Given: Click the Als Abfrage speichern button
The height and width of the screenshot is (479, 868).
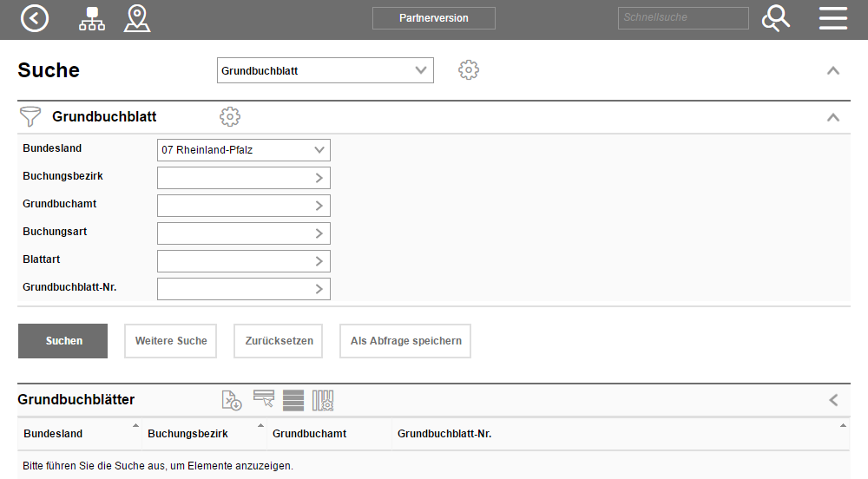Looking at the screenshot, I should pyautogui.click(x=405, y=341).
